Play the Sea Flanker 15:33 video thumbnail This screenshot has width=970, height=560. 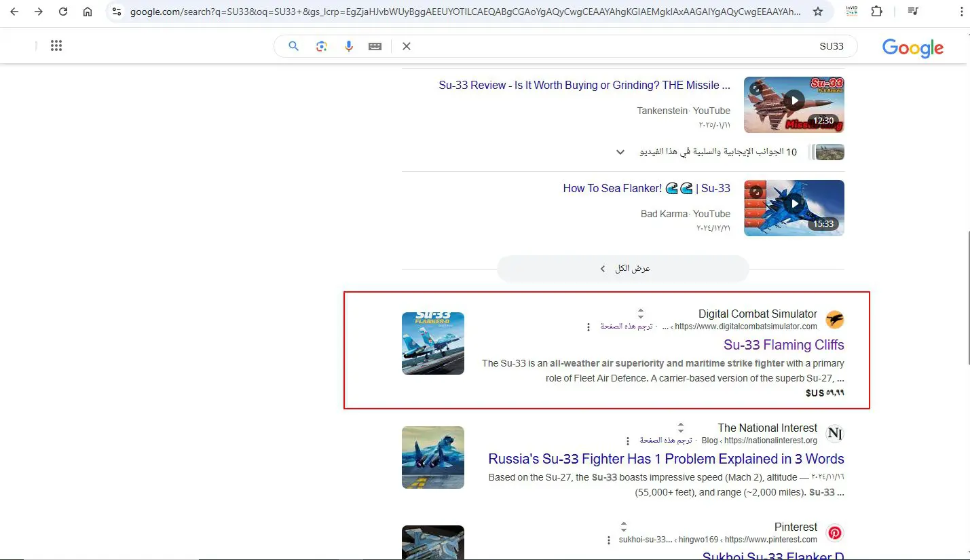click(x=794, y=208)
